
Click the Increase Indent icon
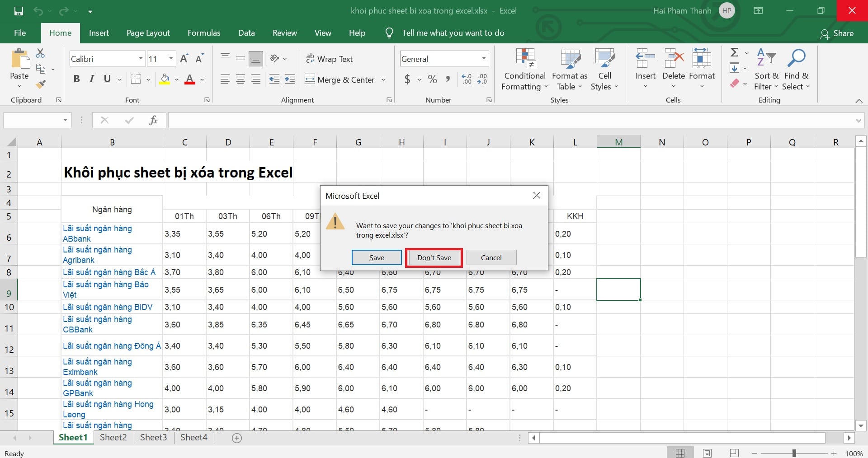(290, 79)
